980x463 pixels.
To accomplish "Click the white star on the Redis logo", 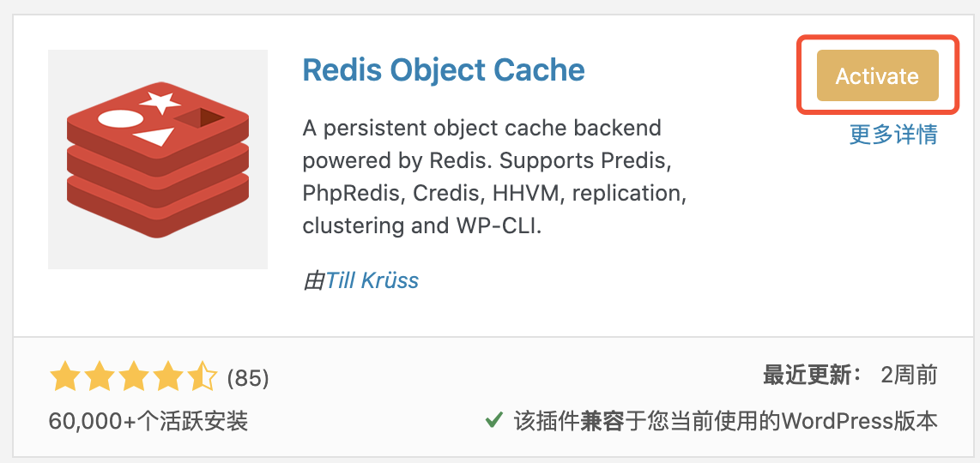I will (160, 103).
